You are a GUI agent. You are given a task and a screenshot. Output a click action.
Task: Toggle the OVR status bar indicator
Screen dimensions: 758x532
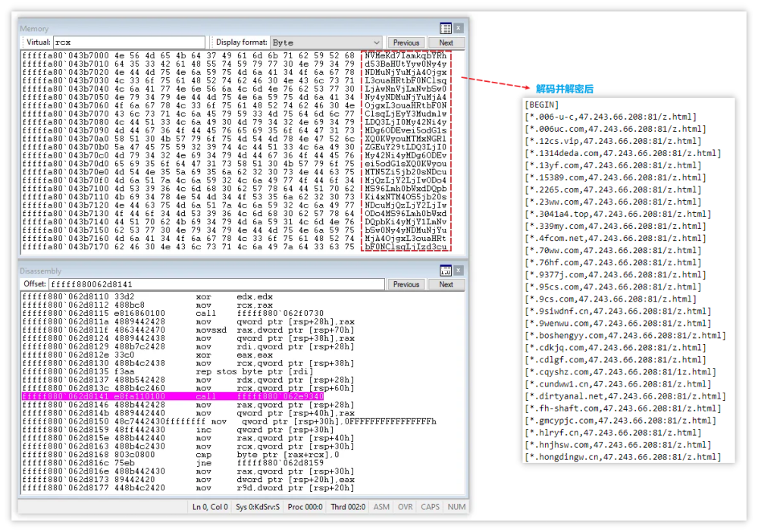point(406,507)
